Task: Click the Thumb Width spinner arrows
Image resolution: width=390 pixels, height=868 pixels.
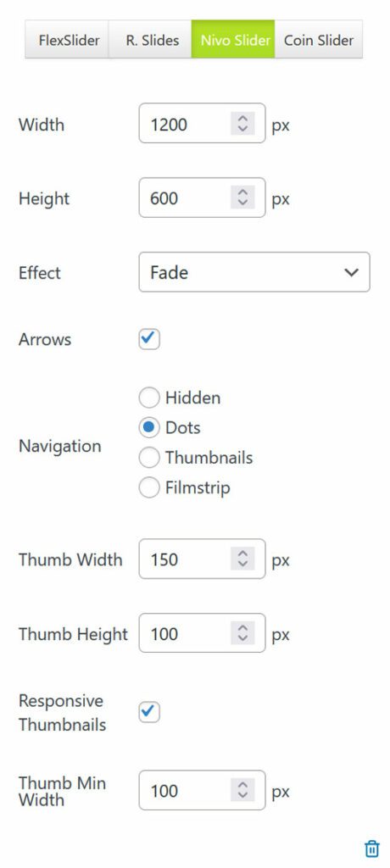Action: point(242,559)
